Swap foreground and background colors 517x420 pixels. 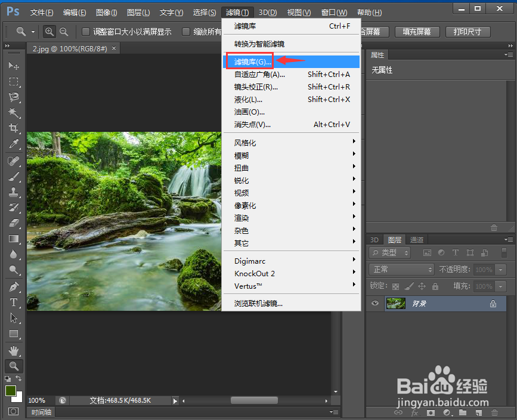pyautogui.click(x=19, y=378)
